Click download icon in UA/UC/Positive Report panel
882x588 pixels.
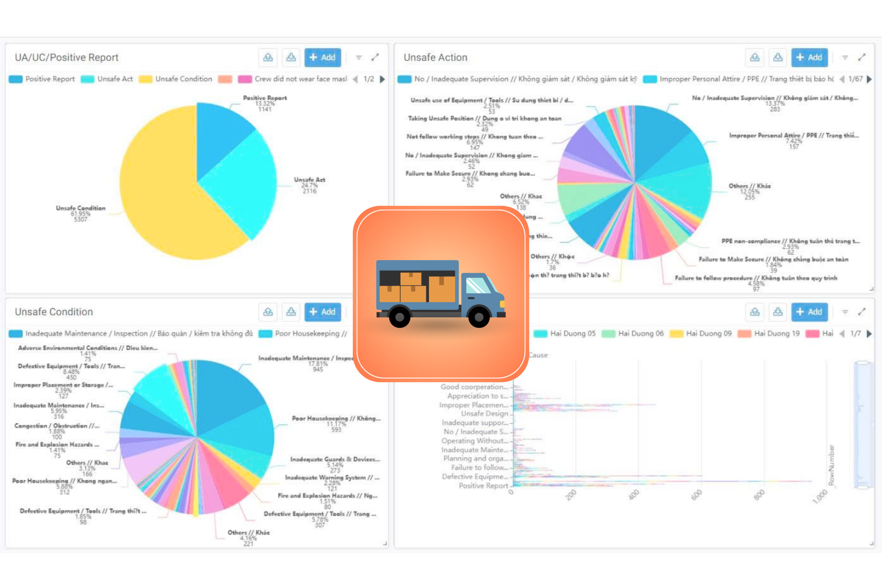[291, 58]
